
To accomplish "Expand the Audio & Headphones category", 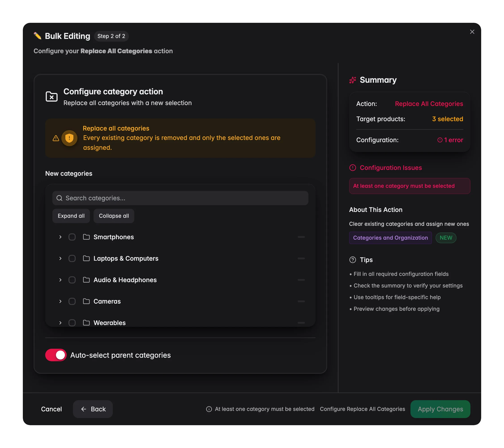I will pos(60,280).
